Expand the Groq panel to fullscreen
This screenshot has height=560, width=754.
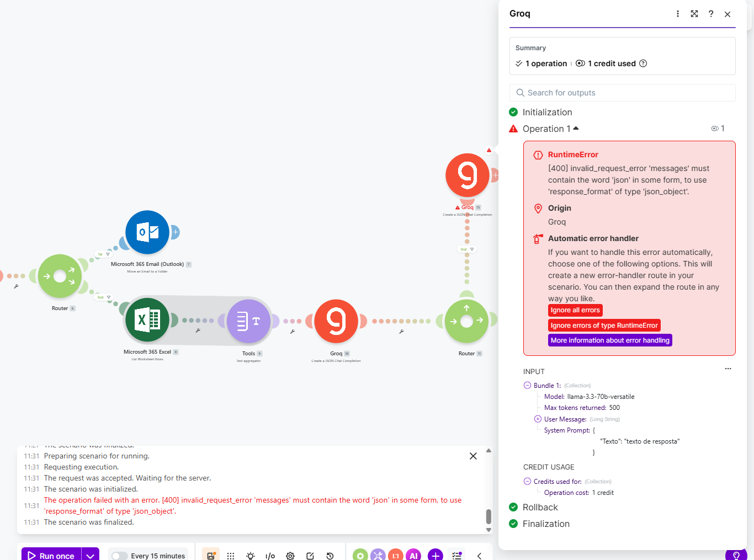click(x=694, y=14)
